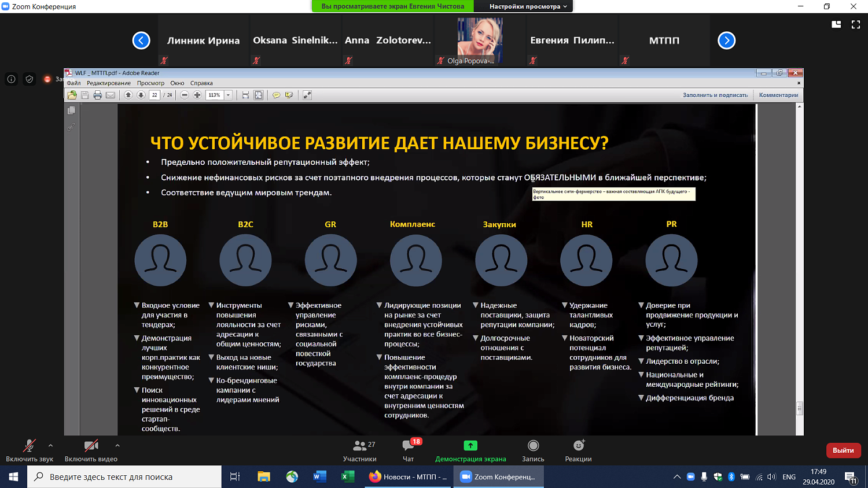This screenshot has height=488, width=868.
Task: Open Редактирование menu in Adobe Reader
Action: (x=109, y=83)
